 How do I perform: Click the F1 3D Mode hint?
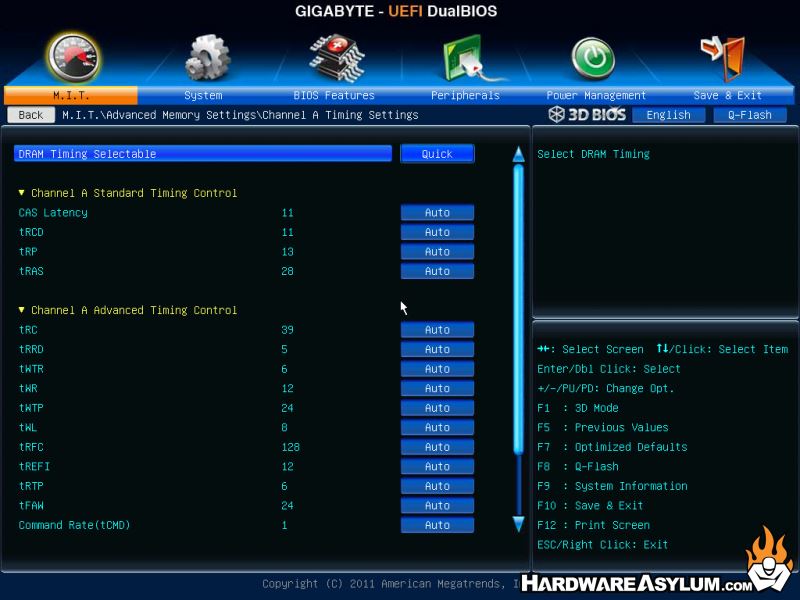[x=578, y=408]
